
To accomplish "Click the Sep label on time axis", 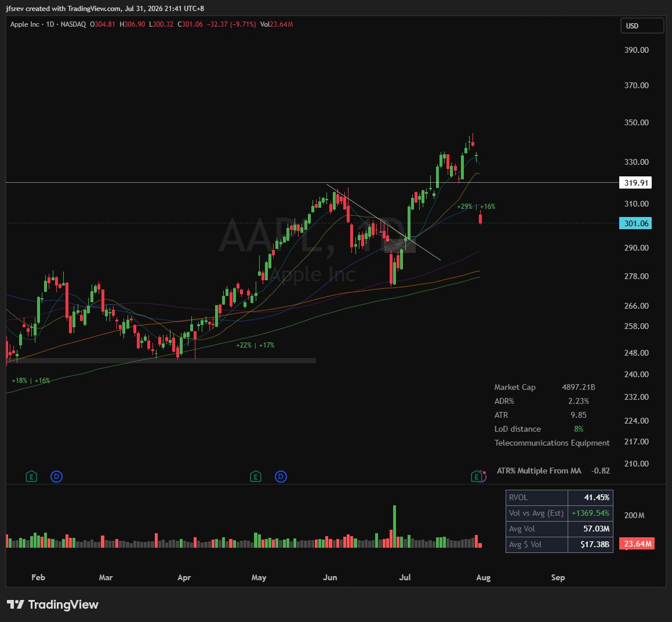I will (x=558, y=577).
